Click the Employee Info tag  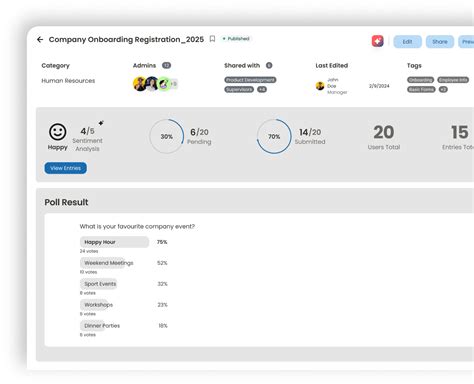pos(453,80)
